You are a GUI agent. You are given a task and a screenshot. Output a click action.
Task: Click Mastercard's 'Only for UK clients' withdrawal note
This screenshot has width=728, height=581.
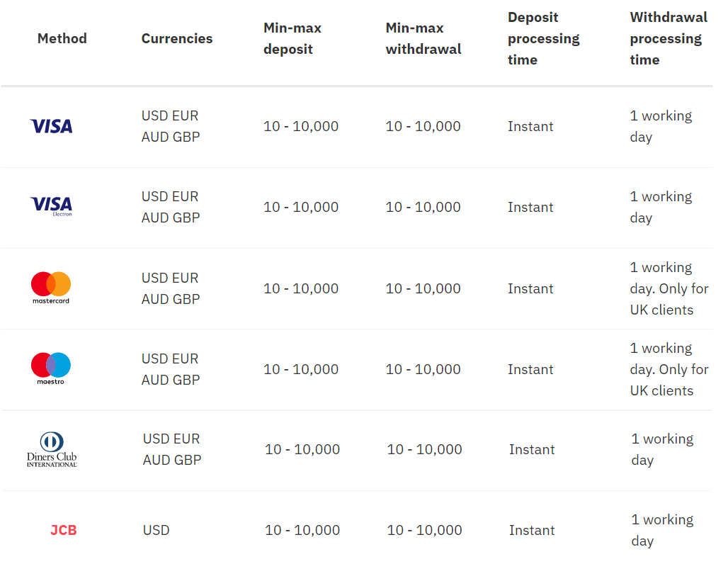point(669,299)
